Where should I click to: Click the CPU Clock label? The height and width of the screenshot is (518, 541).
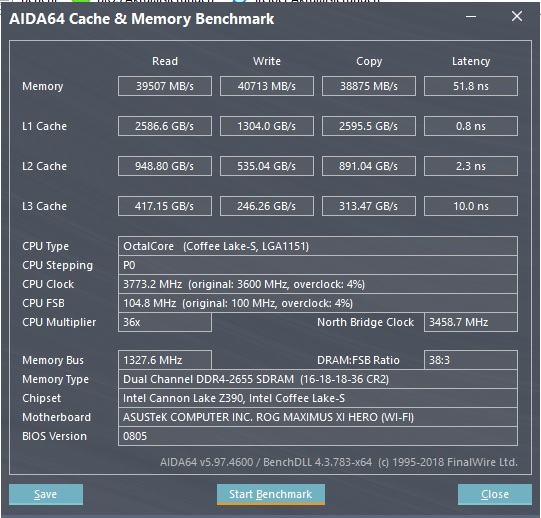(48, 284)
